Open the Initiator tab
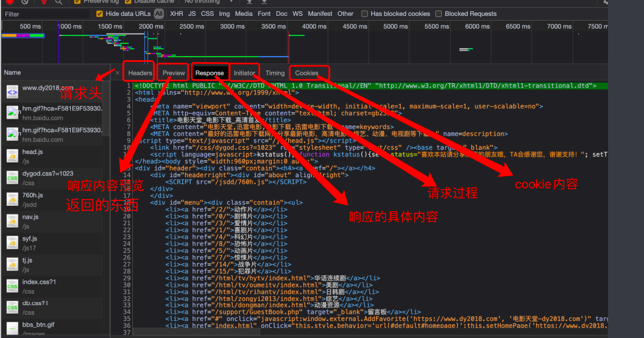This screenshot has height=338, width=644. point(244,72)
